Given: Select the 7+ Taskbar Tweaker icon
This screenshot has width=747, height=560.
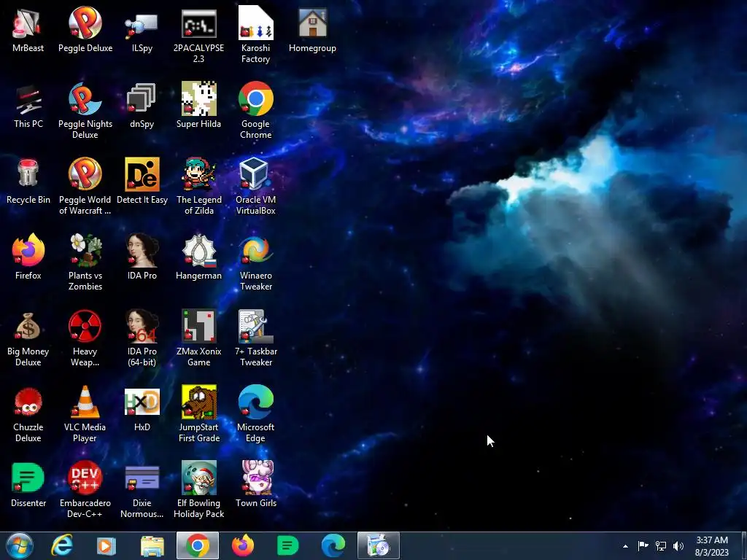Looking at the screenshot, I should tap(256, 338).
